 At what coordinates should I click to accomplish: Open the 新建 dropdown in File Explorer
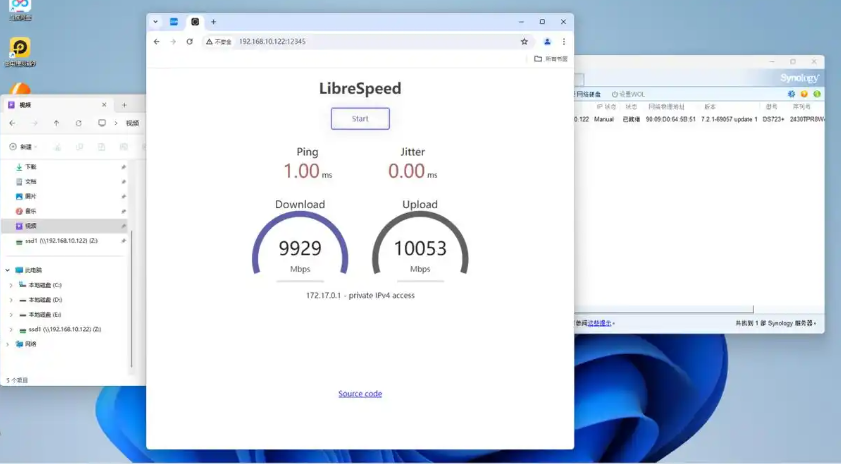coord(23,146)
